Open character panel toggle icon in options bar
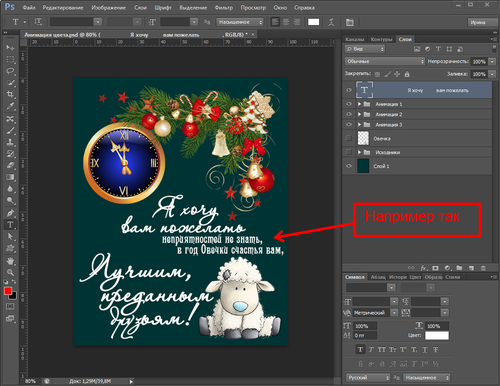The width and height of the screenshot is (500, 386). (x=349, y=22)
